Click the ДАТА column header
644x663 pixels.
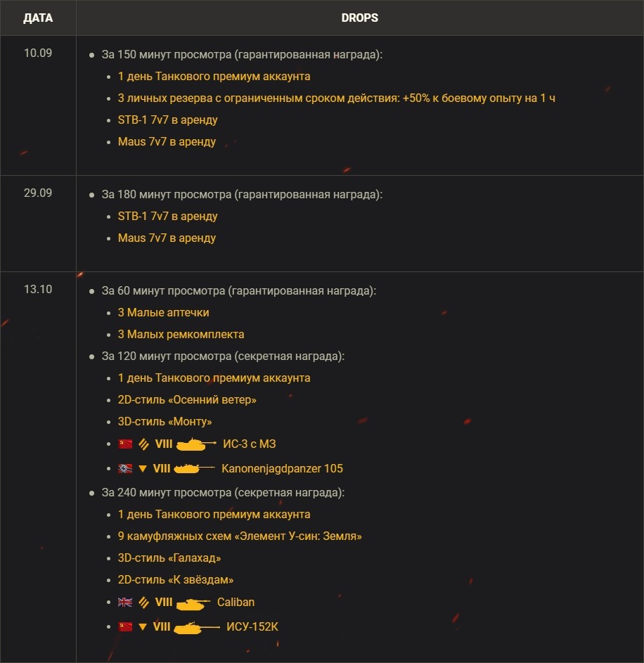pyautogui.click(x=38, y=18)
